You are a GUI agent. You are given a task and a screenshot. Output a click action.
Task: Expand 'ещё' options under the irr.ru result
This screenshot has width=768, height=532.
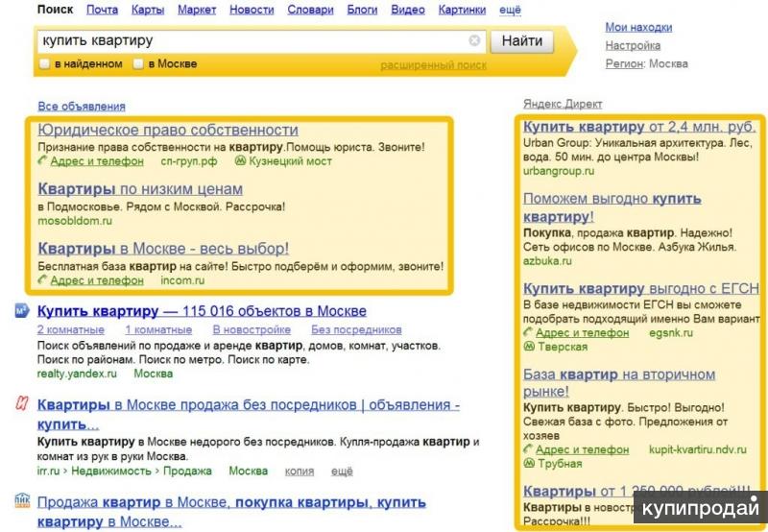click(342, 472)
